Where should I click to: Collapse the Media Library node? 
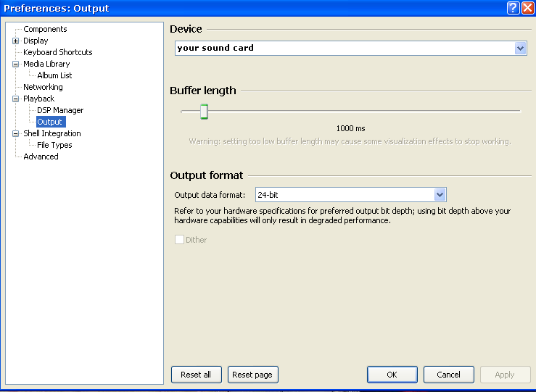[x=15, y=64]
